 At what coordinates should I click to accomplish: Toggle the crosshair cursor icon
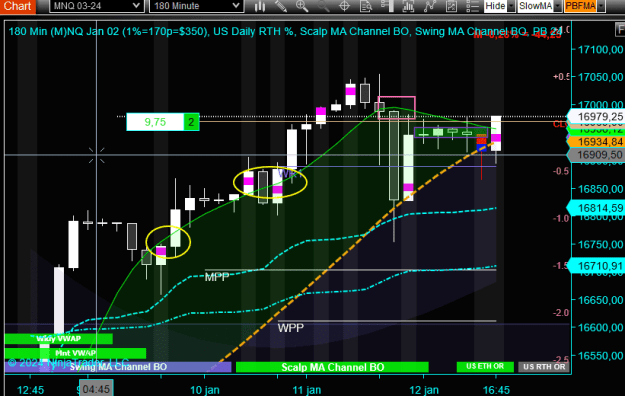344,6
